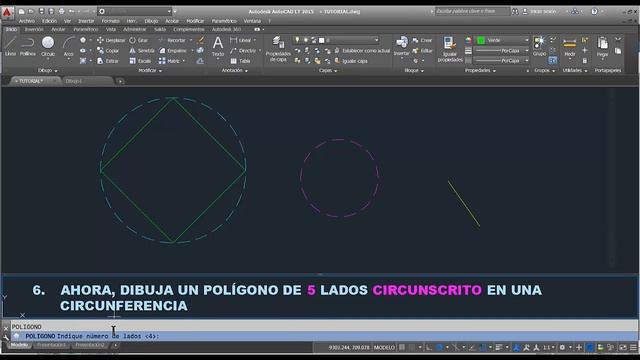
Task: Click the Escala tool
Action: point(140,61)
